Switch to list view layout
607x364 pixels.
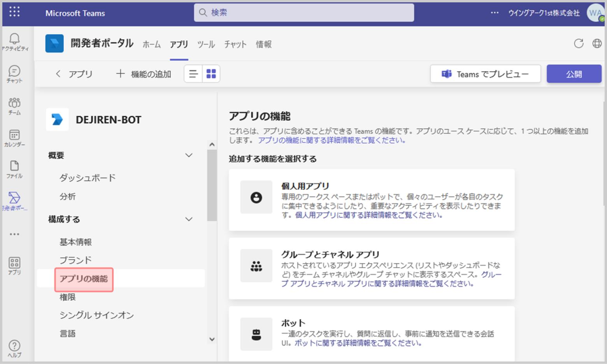pyautogui.click(x=193, y=74)
